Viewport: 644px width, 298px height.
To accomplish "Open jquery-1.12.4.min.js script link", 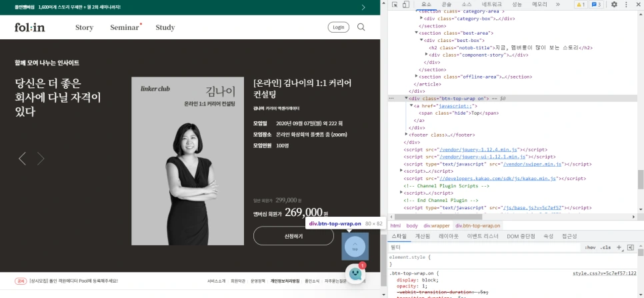I will click(479, 150).
